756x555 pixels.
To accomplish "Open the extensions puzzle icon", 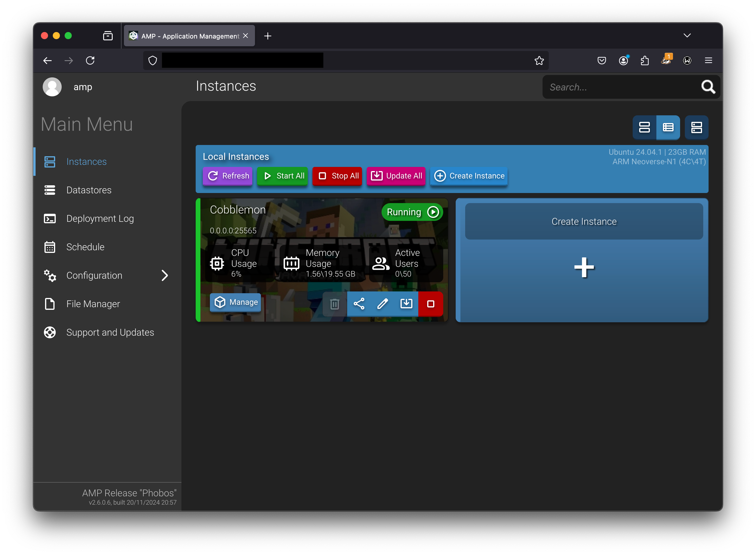I will 645,60.
